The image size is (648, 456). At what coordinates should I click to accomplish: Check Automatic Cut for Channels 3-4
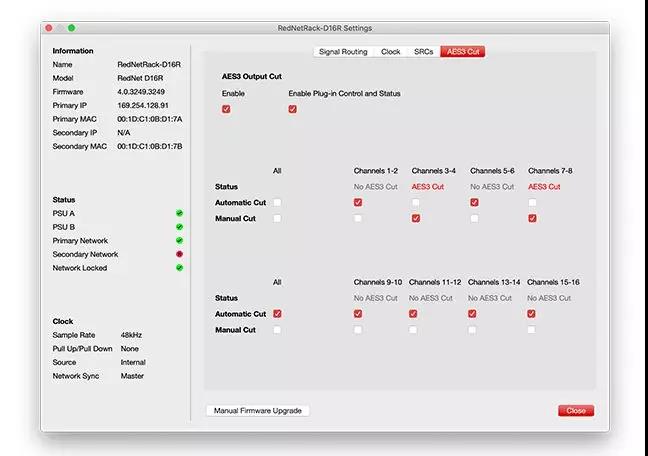point(416,203)
